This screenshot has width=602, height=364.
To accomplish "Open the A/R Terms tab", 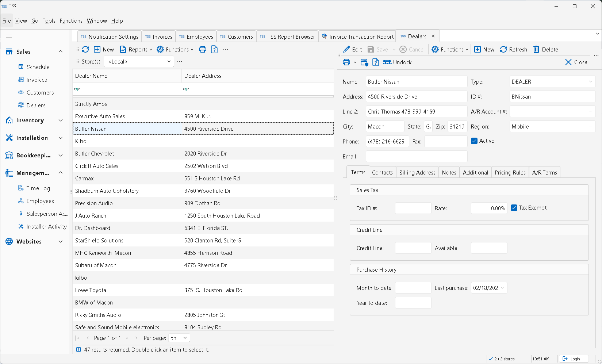I will click(x=544, y=173).
